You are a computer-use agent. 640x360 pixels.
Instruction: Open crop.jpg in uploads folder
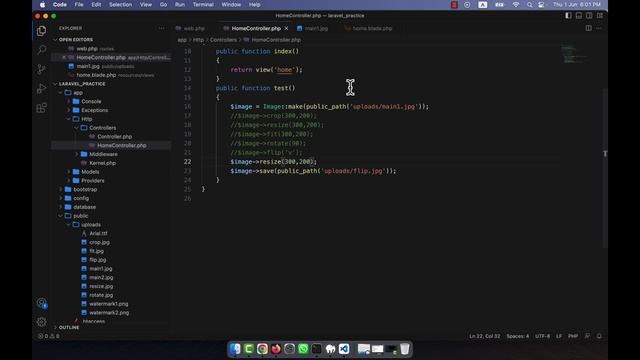click(x=99, y=242)
